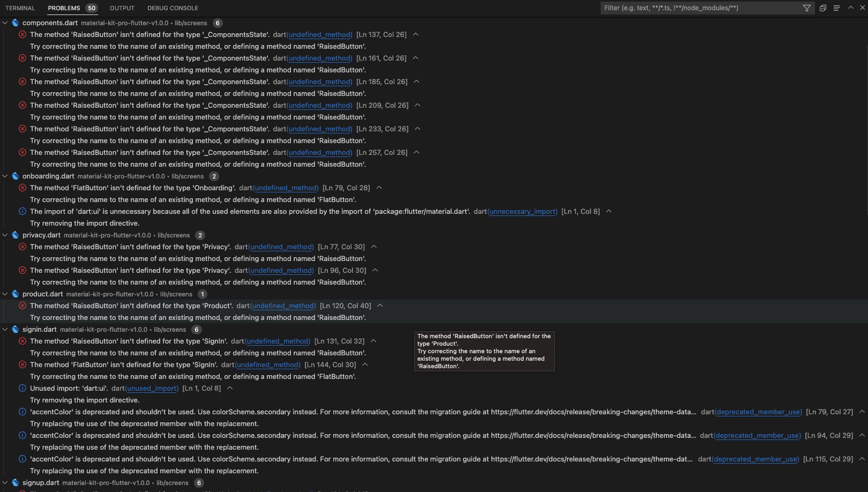Screen dimensions: 868x492
Task: Switch to the OUTPUT tab
Action: [122, 8]
